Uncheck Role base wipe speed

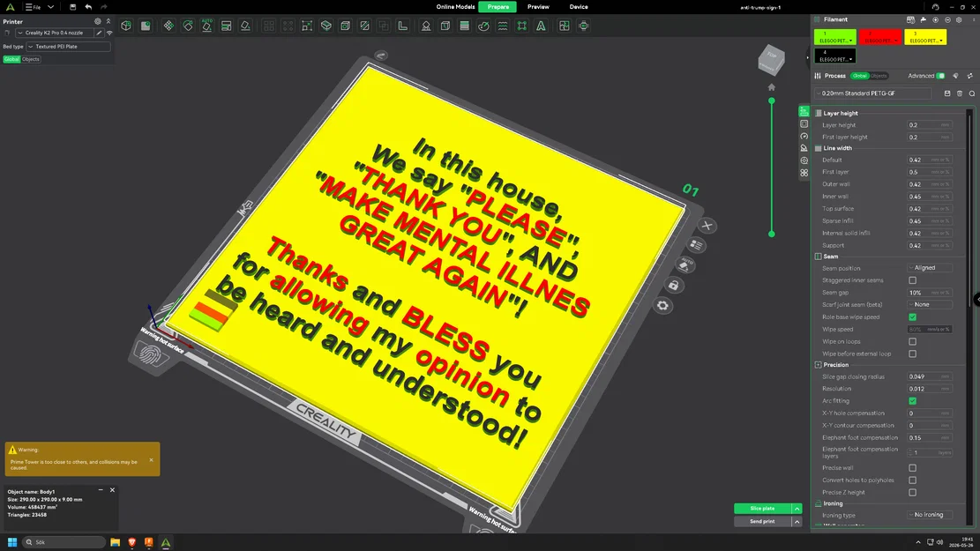tap(912, 316)
